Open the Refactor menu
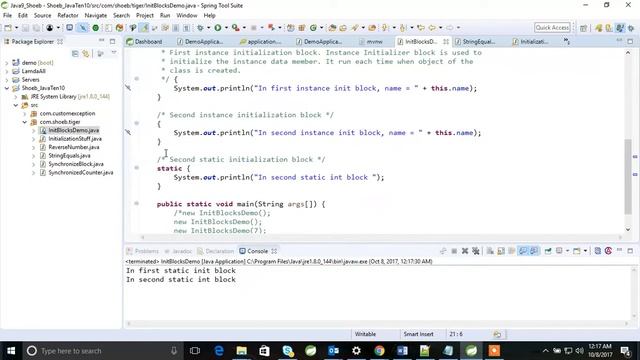 [x=68, y=16]
